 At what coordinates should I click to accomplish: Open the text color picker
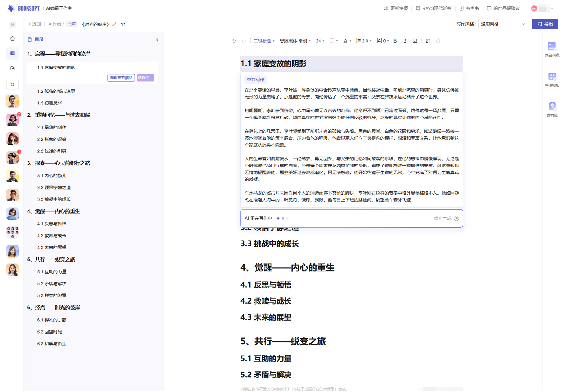pos(345,41)
